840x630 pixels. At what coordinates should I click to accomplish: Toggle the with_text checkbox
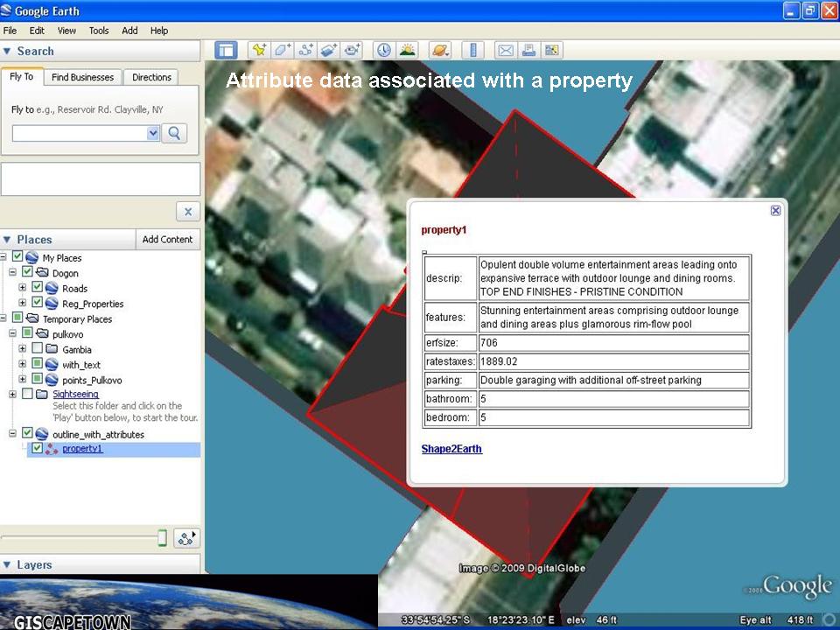pos(37,364)
